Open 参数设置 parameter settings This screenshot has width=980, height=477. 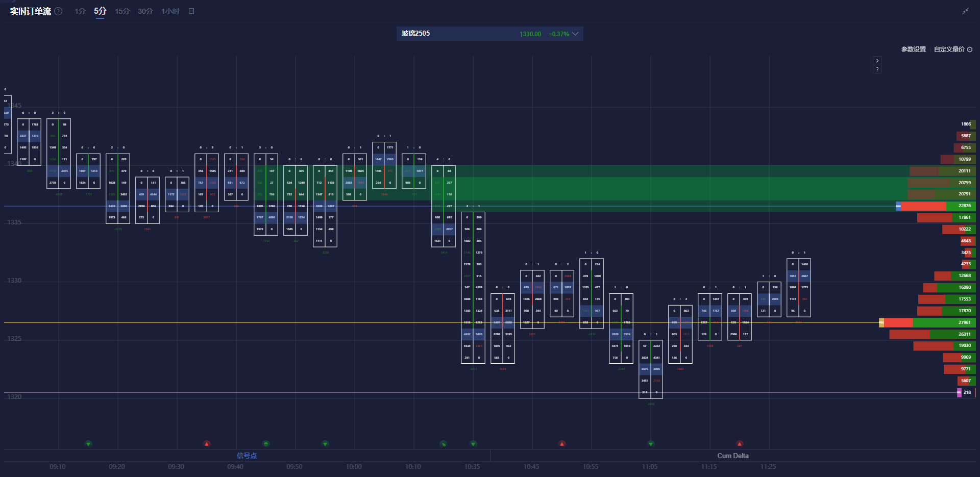[913, 49]
